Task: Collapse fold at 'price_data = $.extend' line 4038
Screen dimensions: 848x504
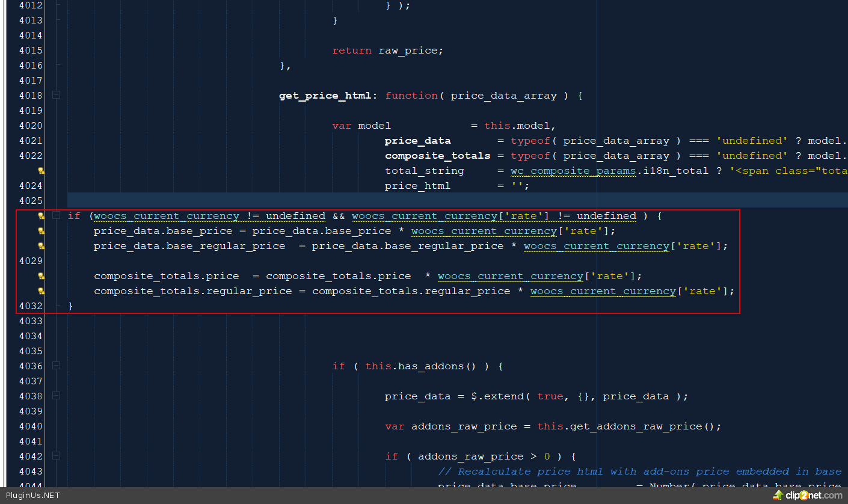Action: tap(56, 396)
